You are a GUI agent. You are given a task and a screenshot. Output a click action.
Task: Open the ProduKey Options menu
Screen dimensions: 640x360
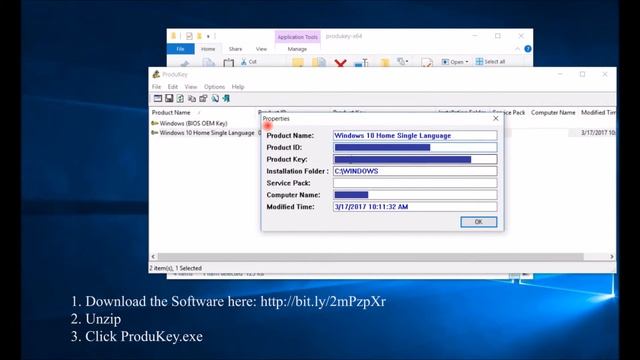pyautogui.click(x=214, y=87)
